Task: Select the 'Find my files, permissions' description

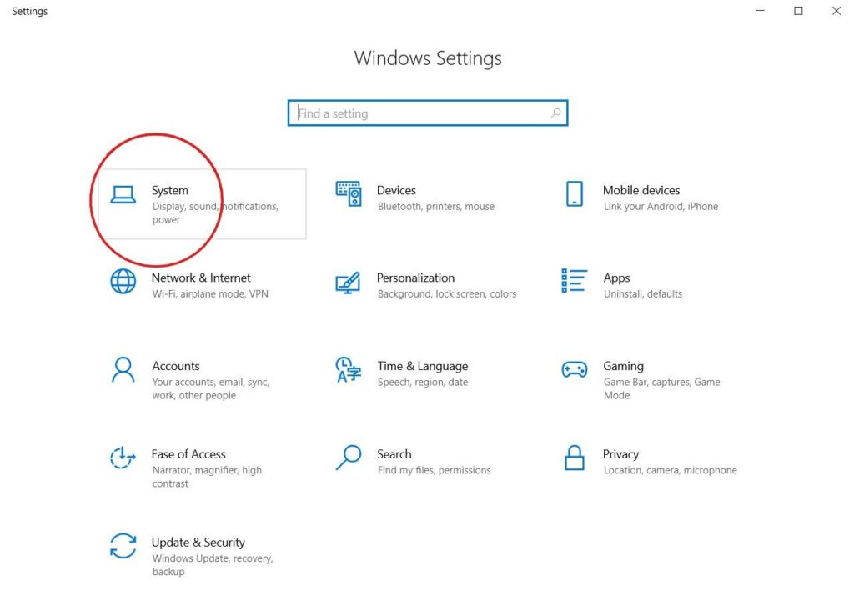Action: 434,470
